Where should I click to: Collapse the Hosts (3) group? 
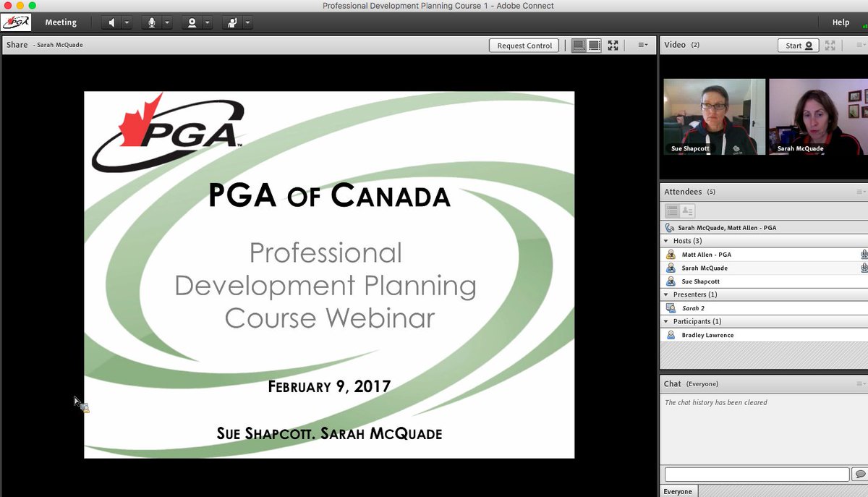click(x=666, y=241)
